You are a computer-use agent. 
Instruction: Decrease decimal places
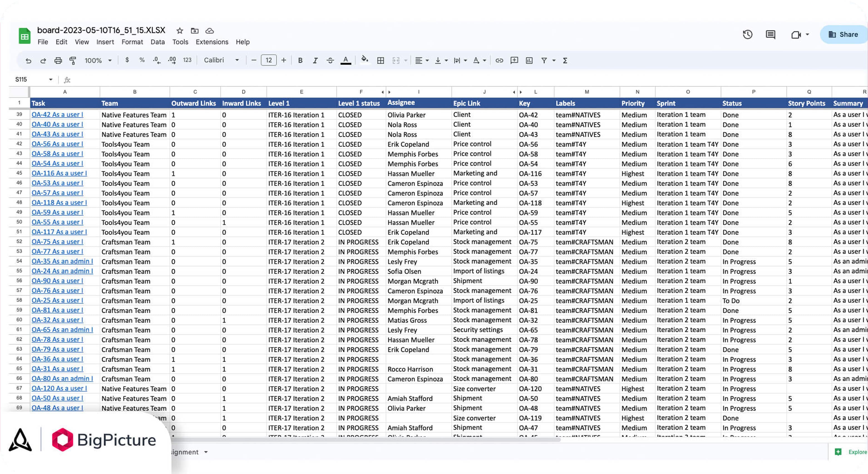157,60
